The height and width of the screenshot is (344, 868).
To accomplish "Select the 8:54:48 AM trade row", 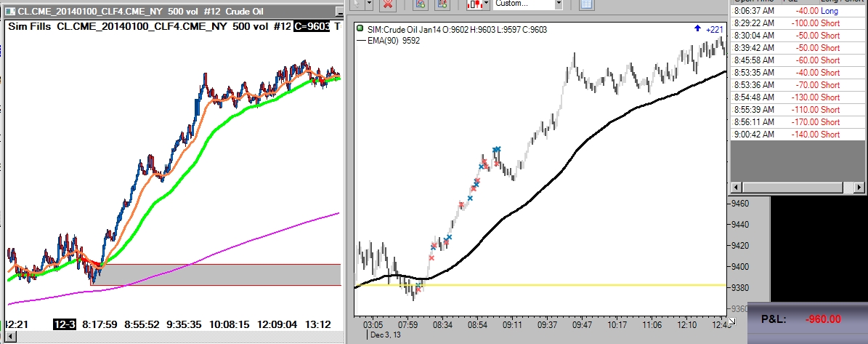I will pyautogui.click(x=797, y=97).
